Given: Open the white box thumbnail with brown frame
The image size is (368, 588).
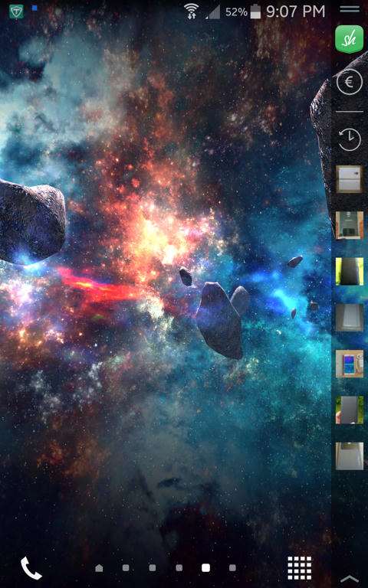Looking at the screenshot, I should click(x=350, y=179).
